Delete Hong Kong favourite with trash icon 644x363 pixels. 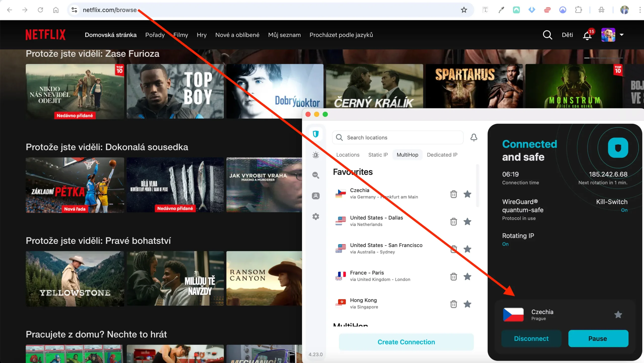click(x=453, y=304)
